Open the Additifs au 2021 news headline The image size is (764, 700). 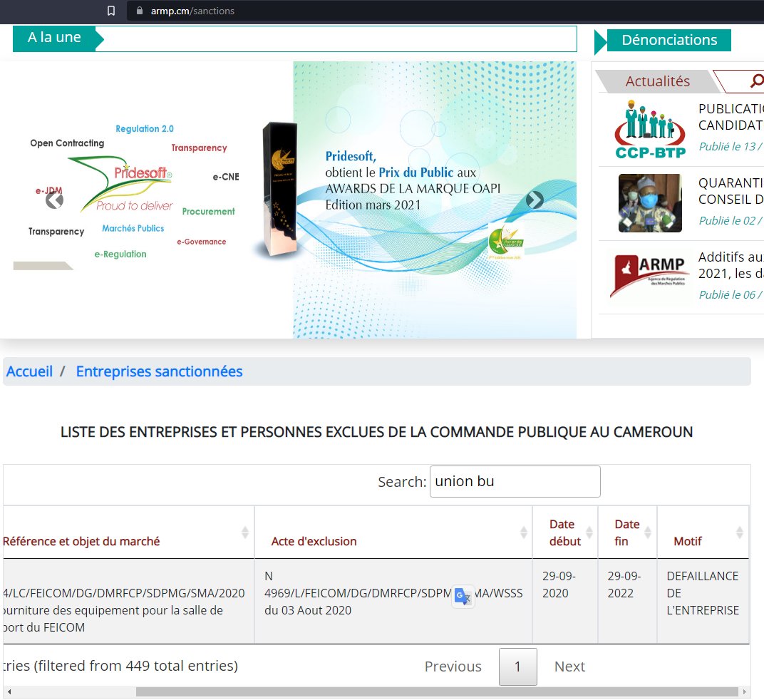coord(731,265)
